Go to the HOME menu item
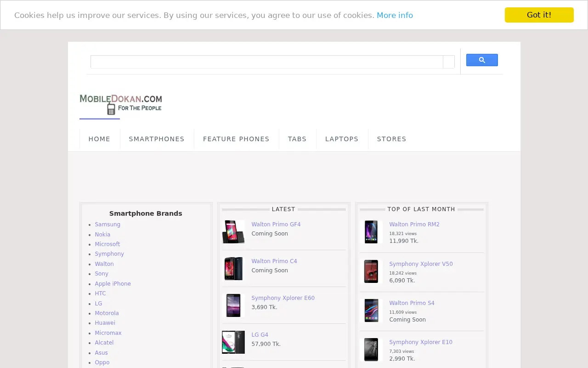The width and height of the screenshot is (588, 368). pos(99,139)
